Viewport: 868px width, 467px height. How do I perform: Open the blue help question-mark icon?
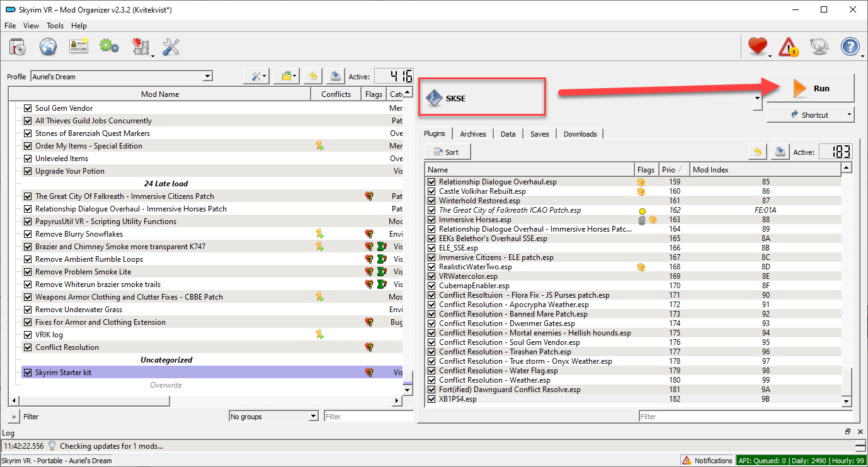(850, 47)
